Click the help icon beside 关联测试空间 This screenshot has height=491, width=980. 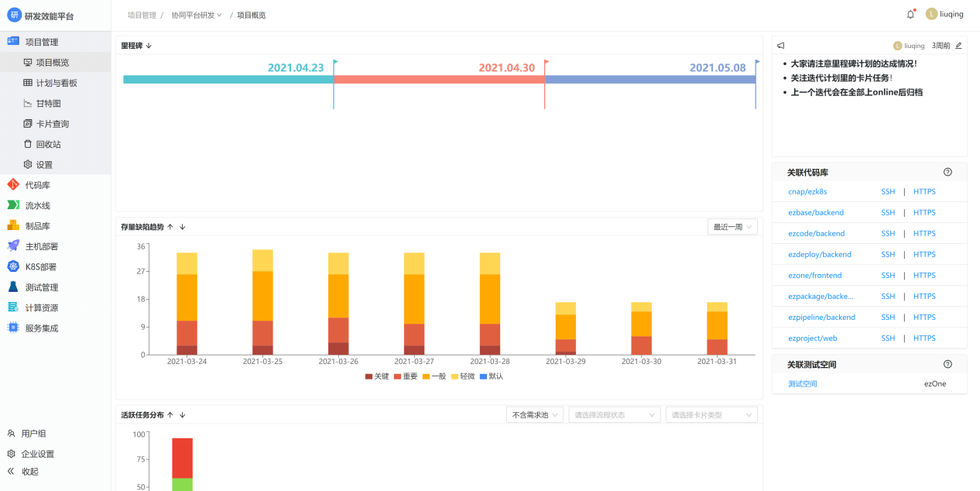[x=947, y=364]
